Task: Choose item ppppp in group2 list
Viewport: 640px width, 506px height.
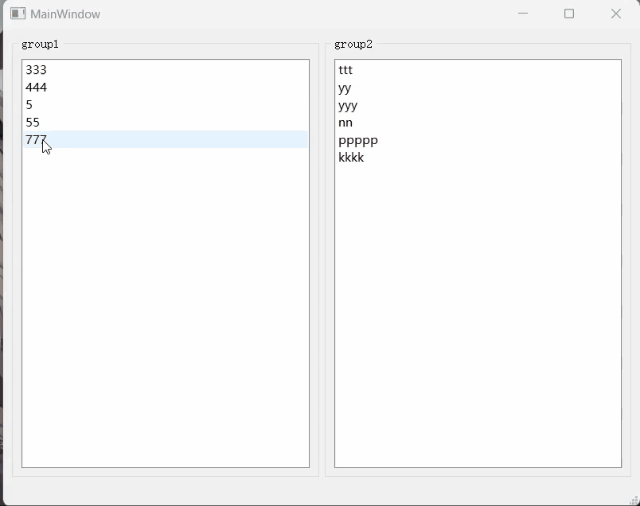Action: tap(478, 140)
